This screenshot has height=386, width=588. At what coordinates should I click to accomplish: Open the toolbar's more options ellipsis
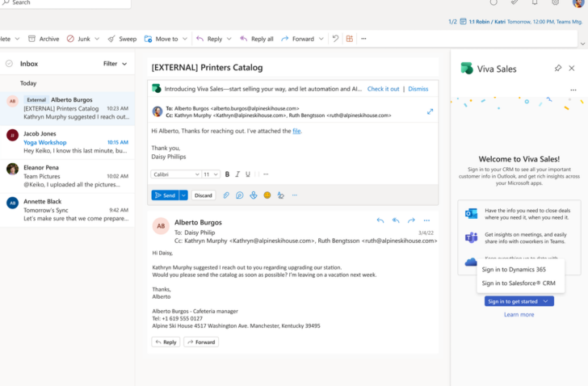pos(363,39)
